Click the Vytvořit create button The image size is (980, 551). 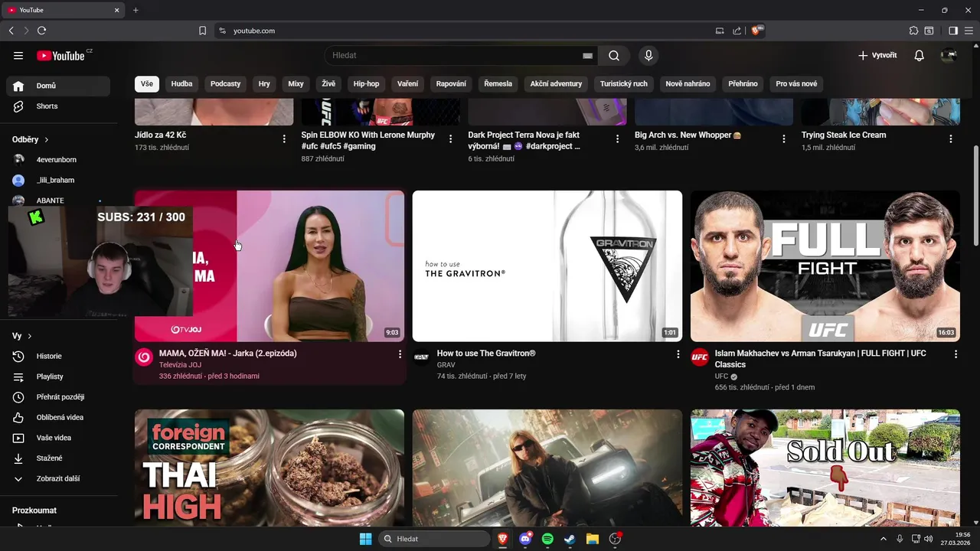coord(877,55)
